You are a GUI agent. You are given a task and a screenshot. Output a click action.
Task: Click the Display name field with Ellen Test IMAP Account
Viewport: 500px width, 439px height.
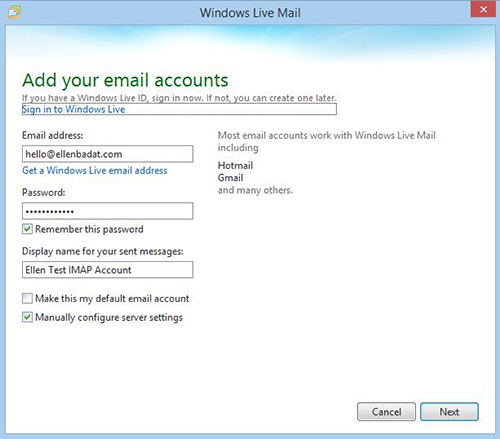[x=107, y=270]
